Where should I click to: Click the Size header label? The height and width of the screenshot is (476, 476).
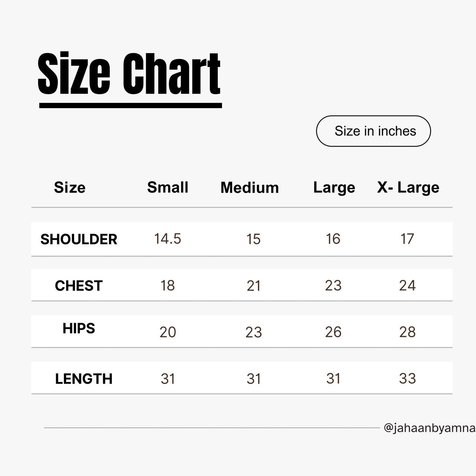coord(70,187)
